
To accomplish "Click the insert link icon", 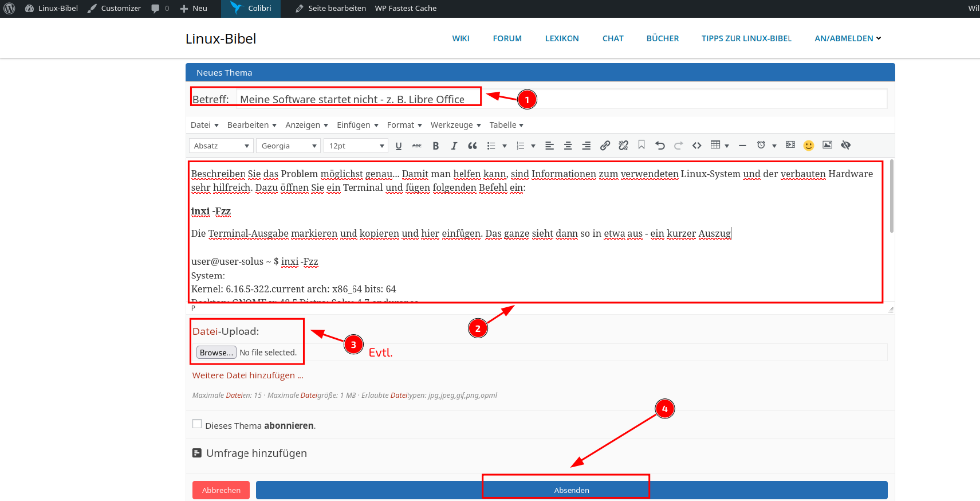I will pyautogui.click(x=605, y=146).
